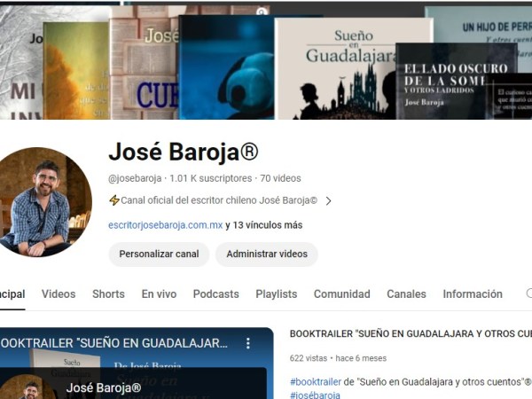Image resolution: width=532 pixels, height=399 pixels.
Task: Click the @josebaroja handle text
Action: tap(135, 178)
